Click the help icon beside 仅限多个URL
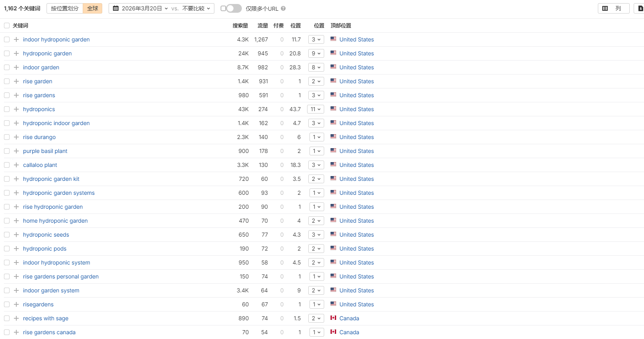644x339 pixels. [x=283, y=8]
